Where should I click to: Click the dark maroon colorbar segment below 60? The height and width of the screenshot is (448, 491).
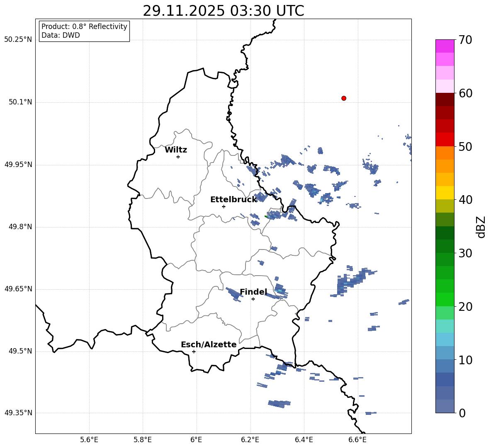445,99
